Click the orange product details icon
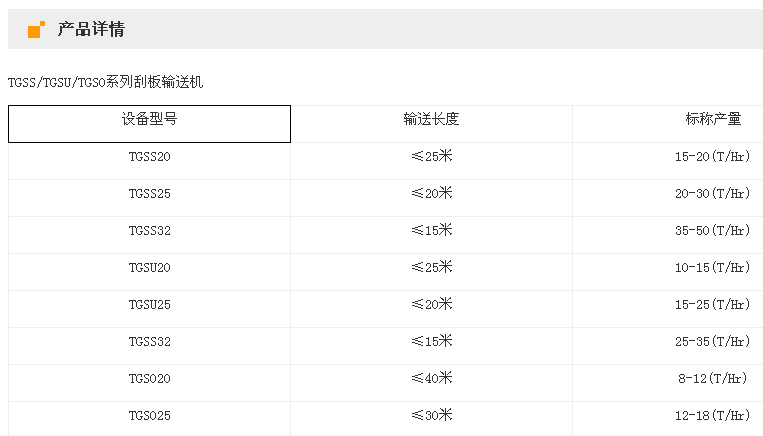 (36, 29)
